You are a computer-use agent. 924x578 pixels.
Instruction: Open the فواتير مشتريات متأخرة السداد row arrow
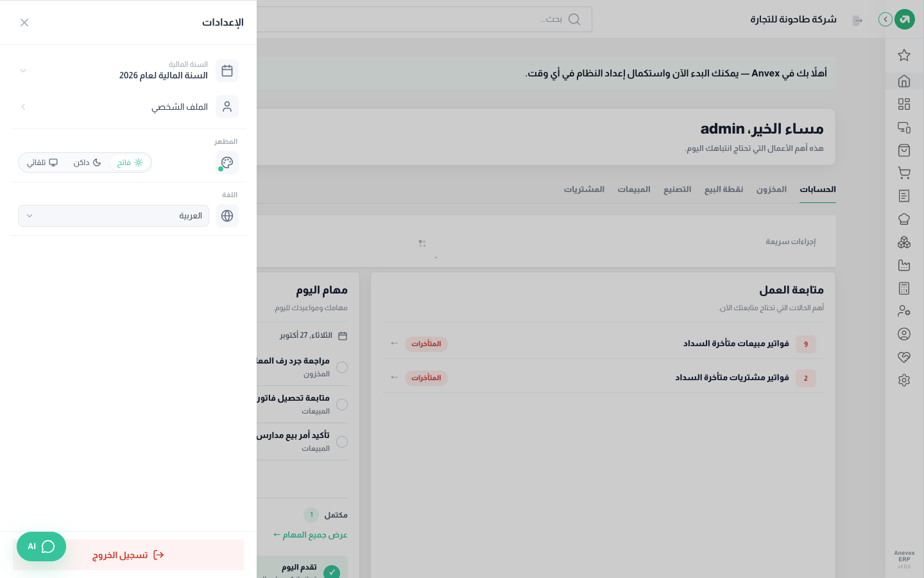[x=395, y=378]
